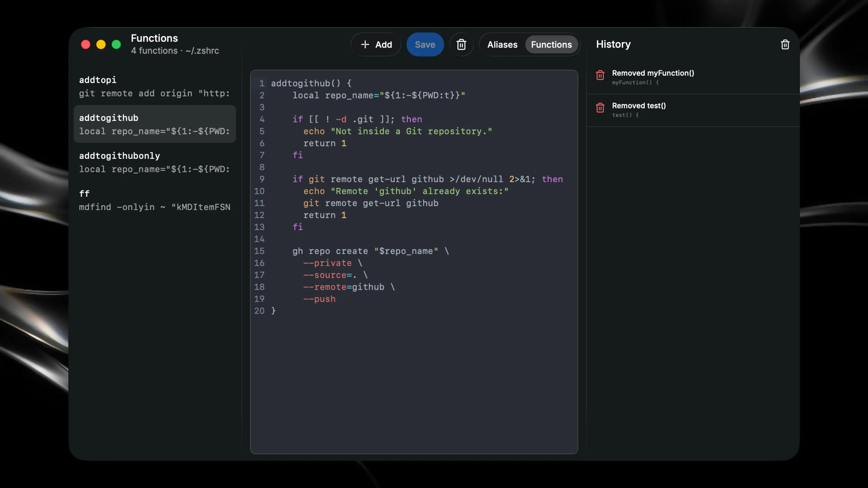The height and width of the screenshot is (488, 868).
Task: Click the red trash icon beside Removed myFunction()
Action: pyautogui.click(x=600, y=75)
